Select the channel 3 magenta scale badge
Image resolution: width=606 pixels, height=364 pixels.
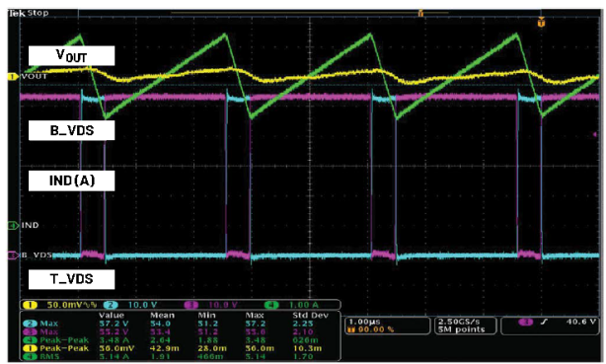[211, 305]
